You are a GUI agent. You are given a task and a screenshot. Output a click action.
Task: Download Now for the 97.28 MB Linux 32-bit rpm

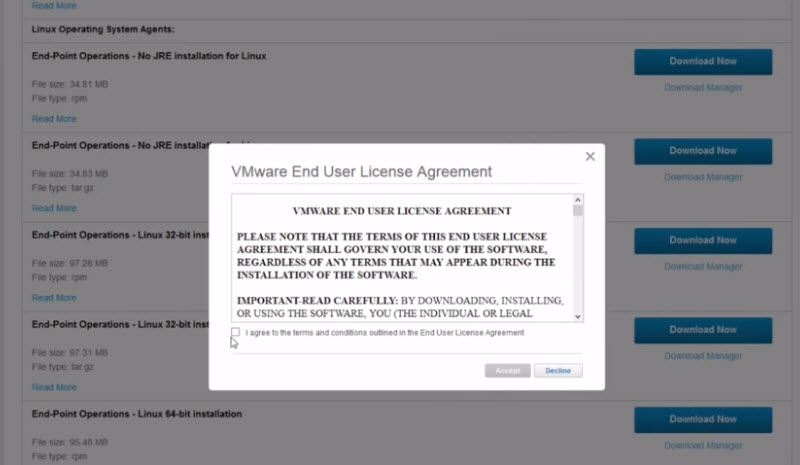[702, 241]
